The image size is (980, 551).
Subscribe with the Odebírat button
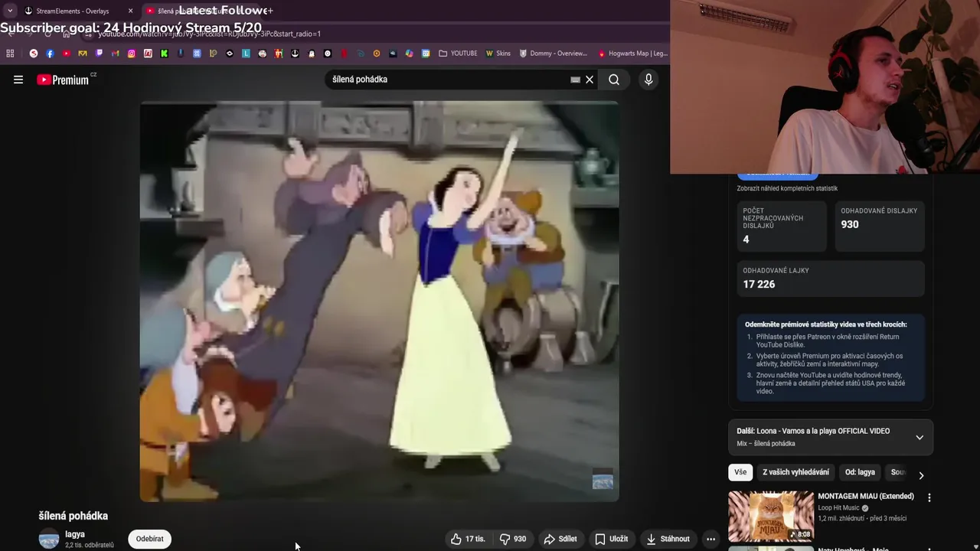click(150, 539)
